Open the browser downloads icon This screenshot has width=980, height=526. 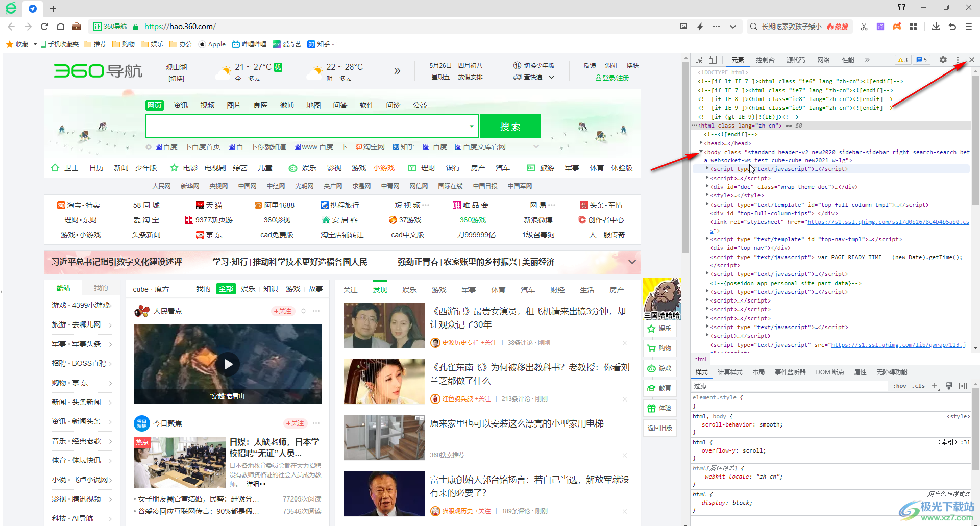[x=936, y=27]
